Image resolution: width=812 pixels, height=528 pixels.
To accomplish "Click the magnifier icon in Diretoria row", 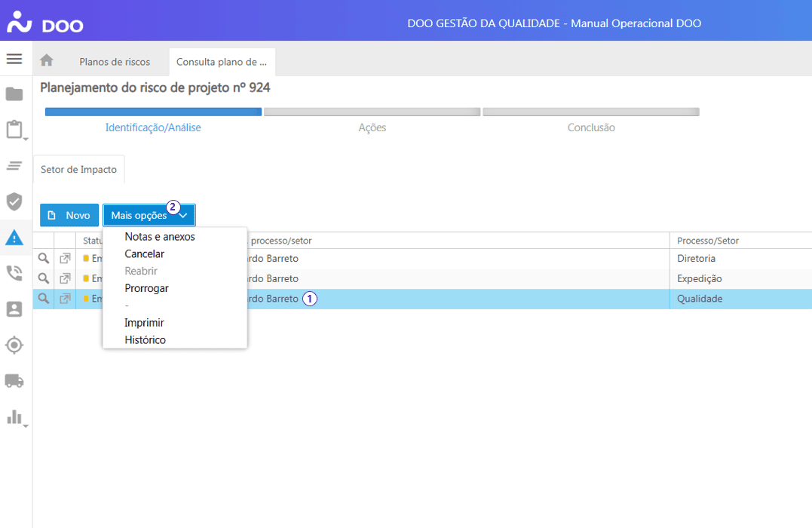I will (44, 259).
